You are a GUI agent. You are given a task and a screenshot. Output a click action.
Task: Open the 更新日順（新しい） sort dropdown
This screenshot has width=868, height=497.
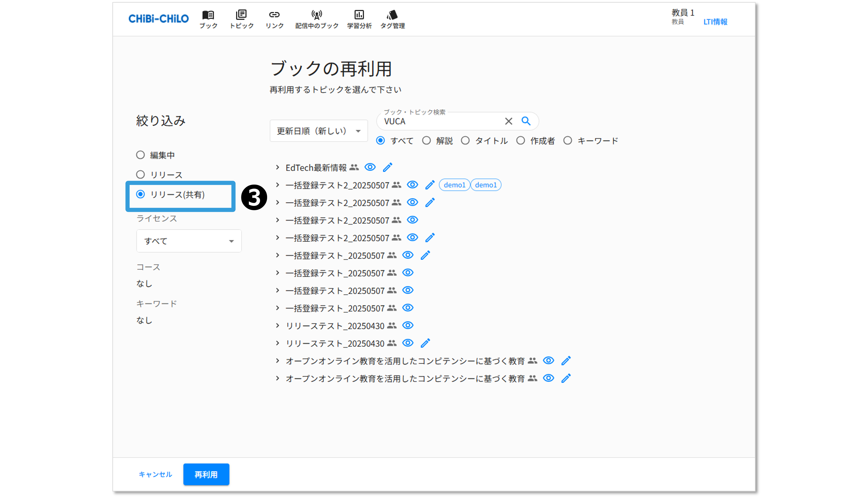click(318, 131)
